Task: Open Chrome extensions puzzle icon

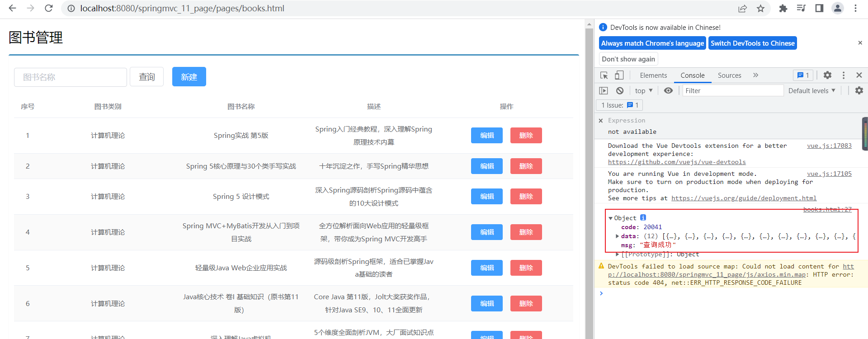Action: (x=783, y=8)
